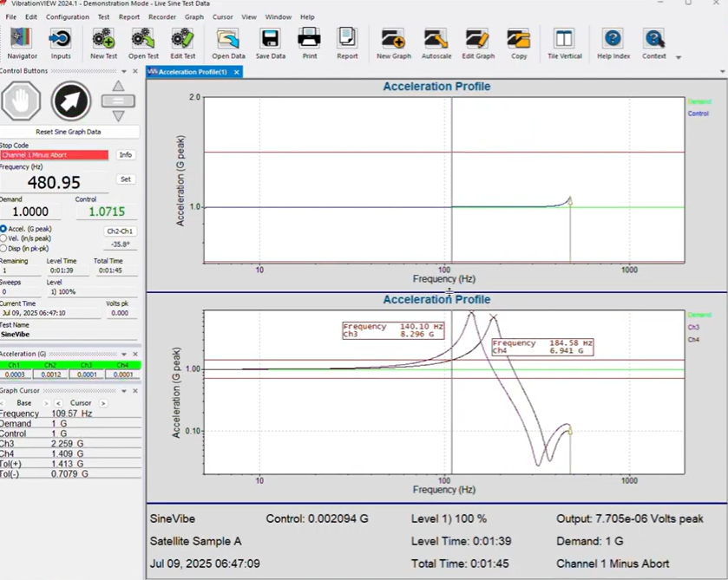Open the tab list dropdown arrow
728x580 pixels.
[x=723, y=72]
